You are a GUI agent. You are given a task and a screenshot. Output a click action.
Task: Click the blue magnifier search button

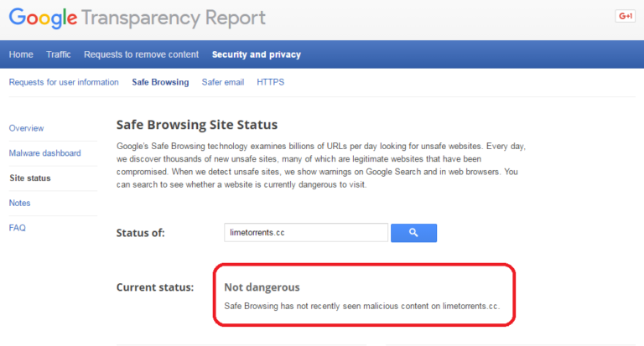point(413,233)
